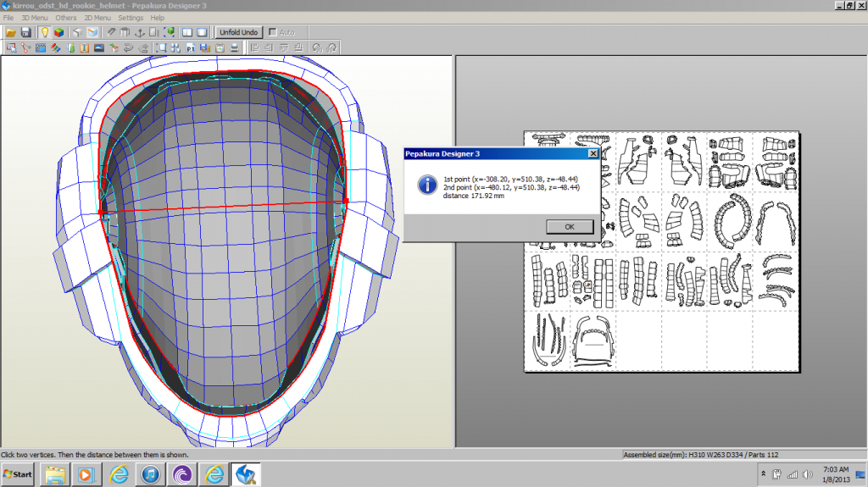This screenshot has width=868, height=487.
Task: Open Windows Explorer from the taskbar
Action: tap(55, 475)
